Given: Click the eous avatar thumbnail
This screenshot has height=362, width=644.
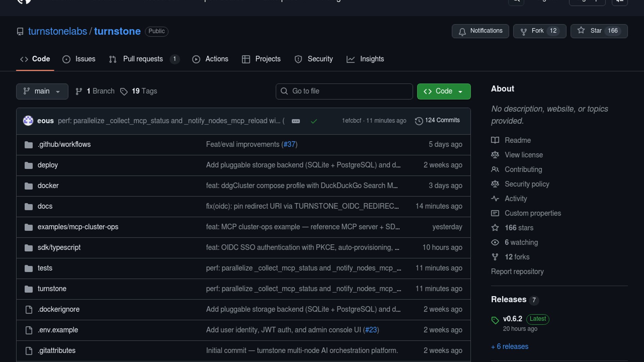Looking at the screenshot, I should coord(28,121).
